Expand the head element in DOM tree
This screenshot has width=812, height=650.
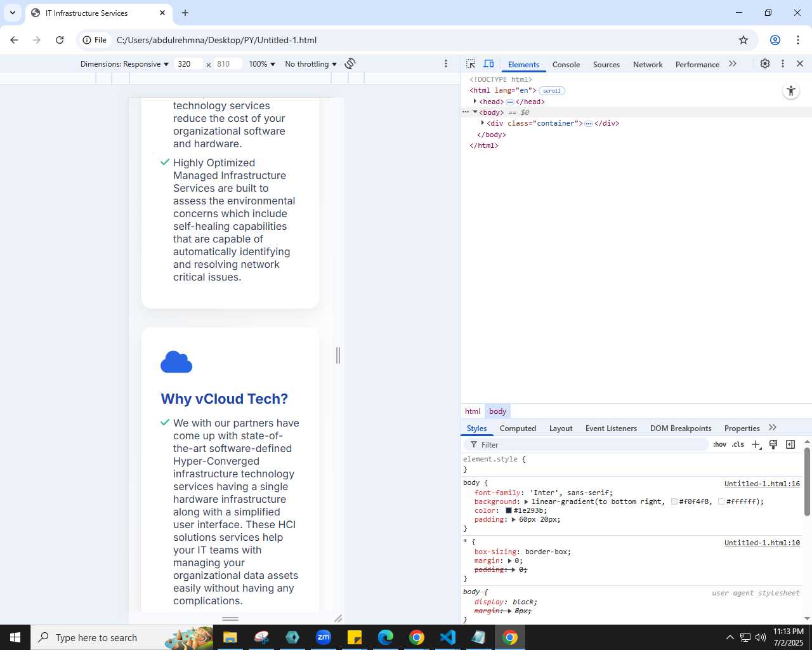(x=475, y=102)
